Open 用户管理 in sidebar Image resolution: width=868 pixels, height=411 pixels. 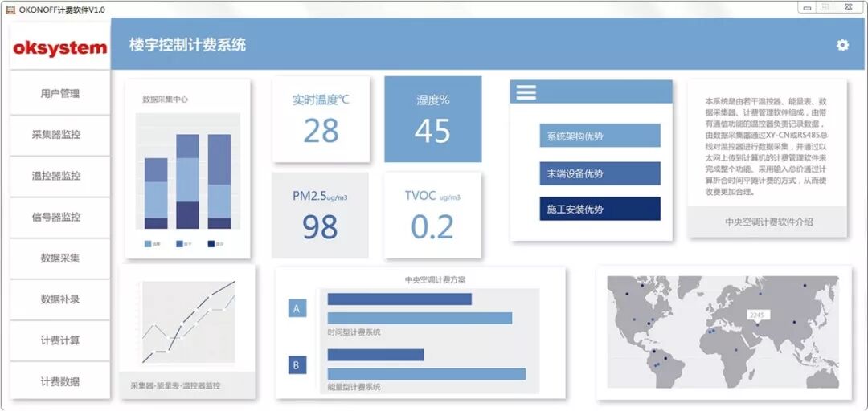pos(59,93)
